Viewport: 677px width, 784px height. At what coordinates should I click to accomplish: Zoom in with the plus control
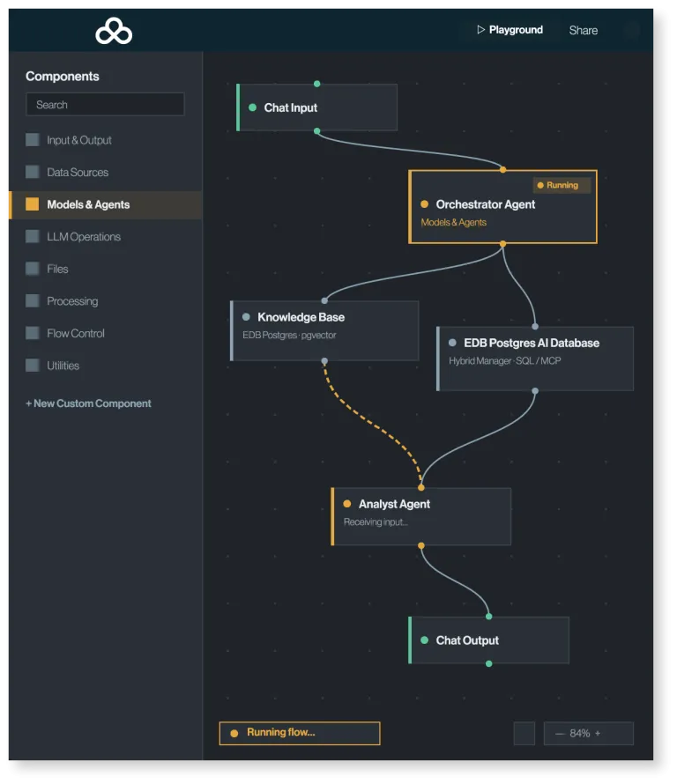[x=598, y=734]
